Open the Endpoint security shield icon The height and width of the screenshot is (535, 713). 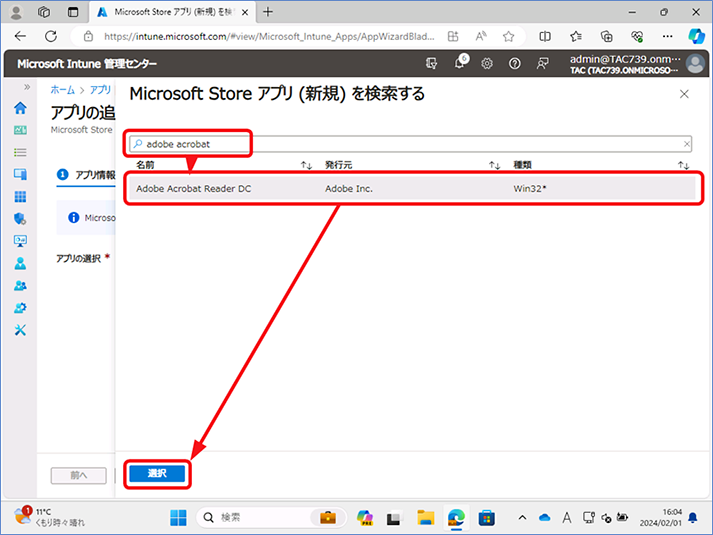[x=20, y=219]
